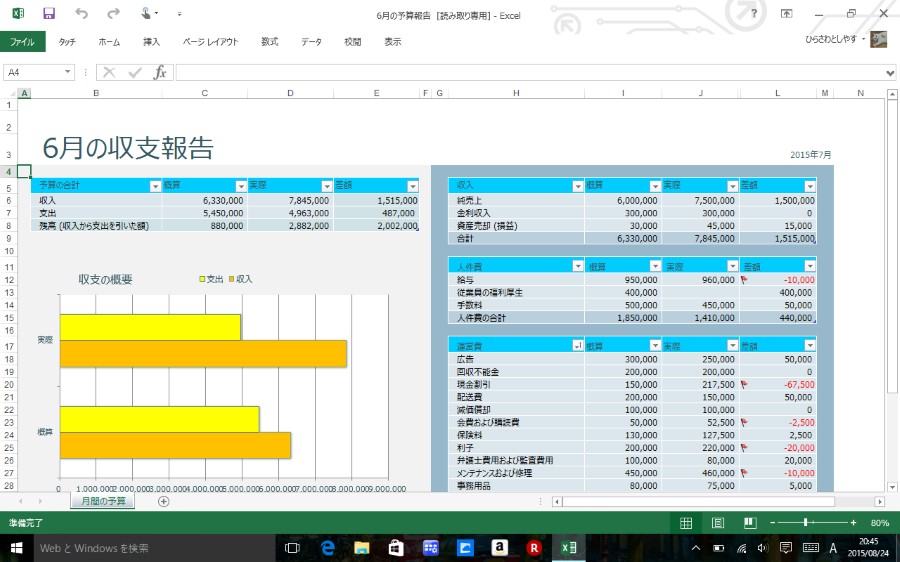This screenshot has height=562, width=900.
Task: Click the zoom slider in status bar
Action: pos(813,523)
